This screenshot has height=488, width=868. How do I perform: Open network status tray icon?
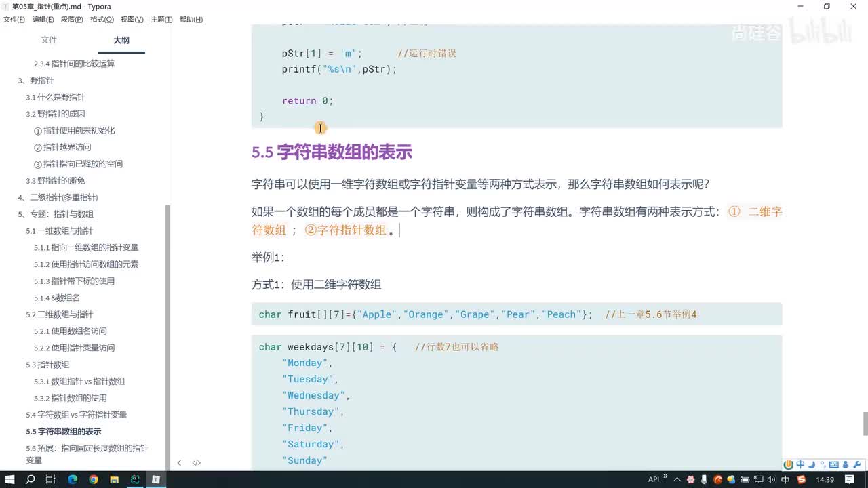click(758, 479)
